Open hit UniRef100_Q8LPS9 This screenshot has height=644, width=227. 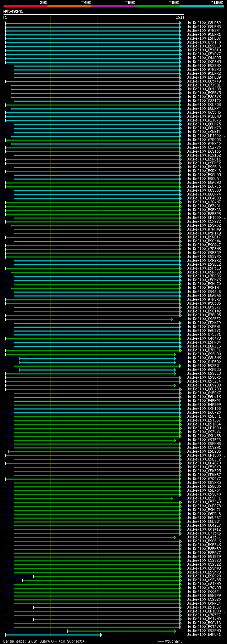pyautogui.click(x=204, y=23)
